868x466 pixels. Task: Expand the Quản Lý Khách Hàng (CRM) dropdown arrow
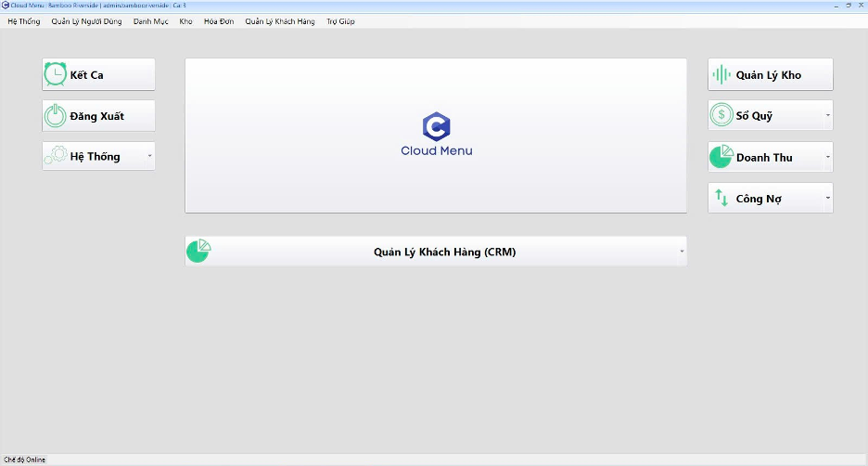click(682, 251)
